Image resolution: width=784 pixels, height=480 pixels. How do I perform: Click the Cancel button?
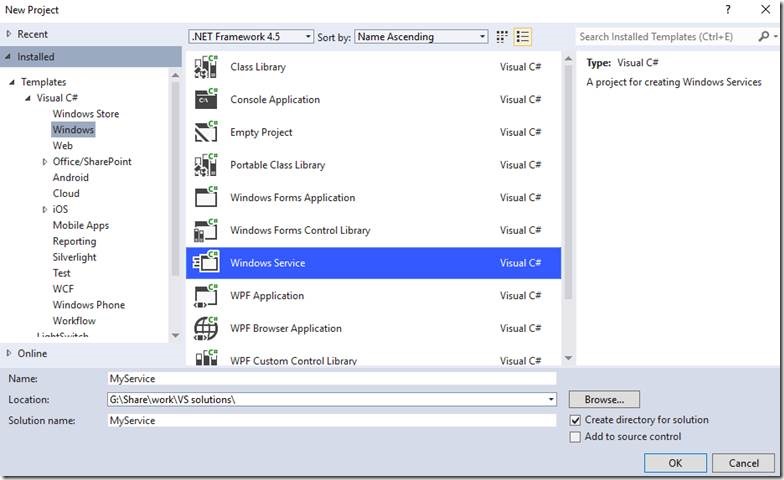coord(744,463)
